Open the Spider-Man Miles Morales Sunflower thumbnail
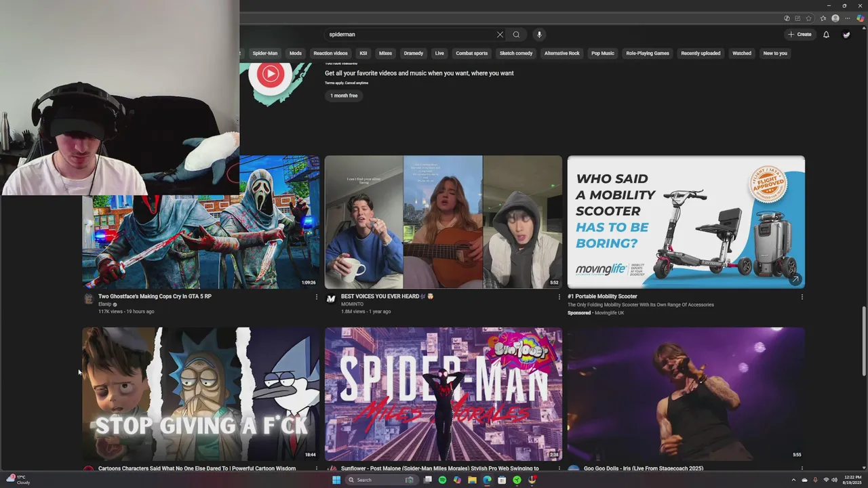Screen dimensions: 868x488 pos(443,394)
